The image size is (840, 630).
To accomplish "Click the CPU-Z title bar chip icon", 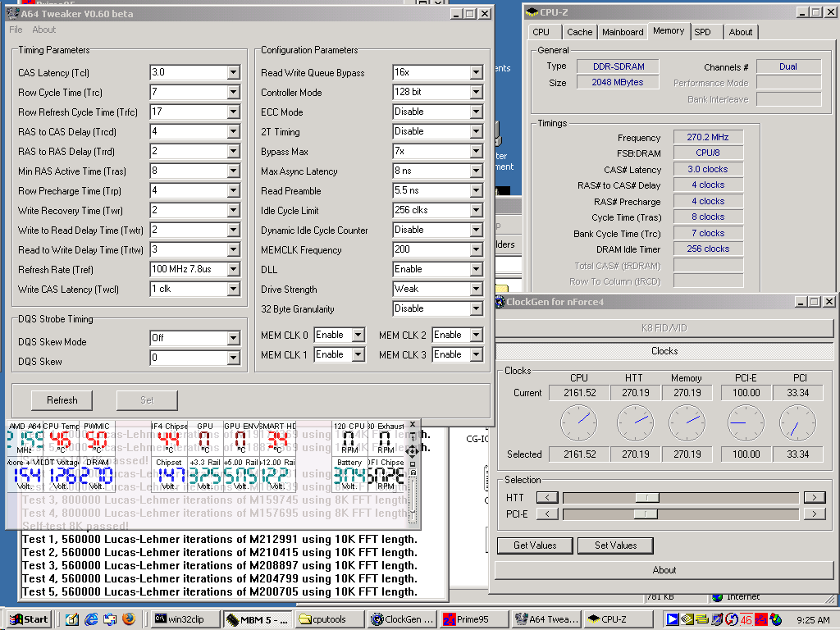I will click(x=532, y=12).
